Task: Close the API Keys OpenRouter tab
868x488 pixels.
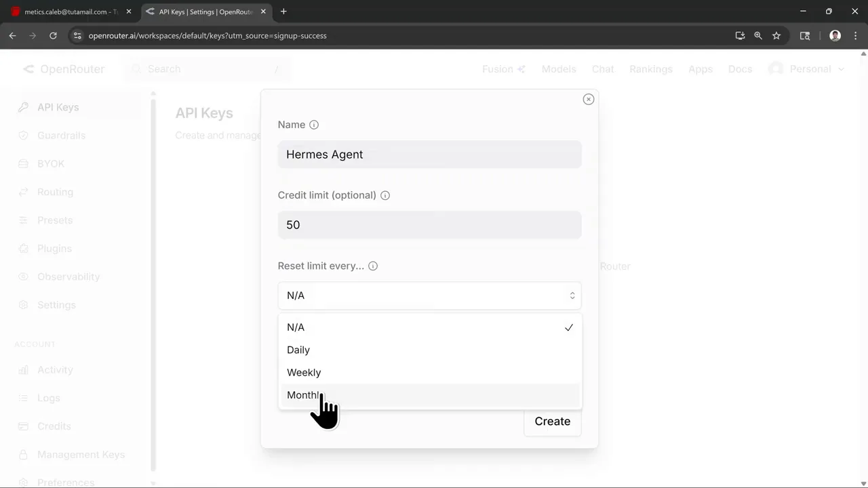Action: tap(263, 12)
